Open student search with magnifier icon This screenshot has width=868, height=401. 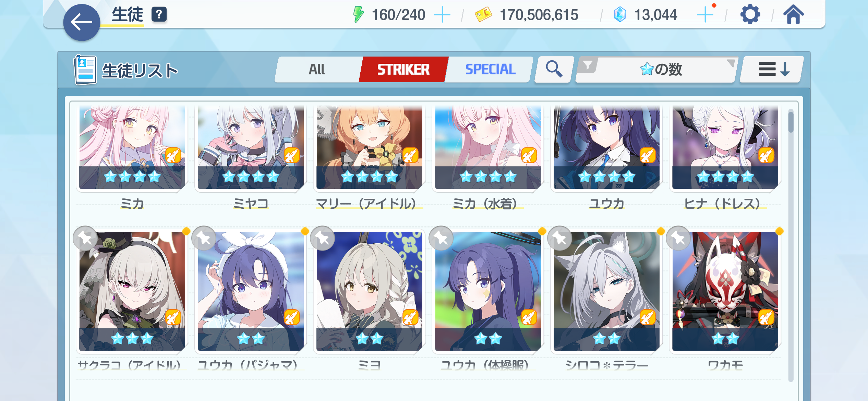[554, 69]
